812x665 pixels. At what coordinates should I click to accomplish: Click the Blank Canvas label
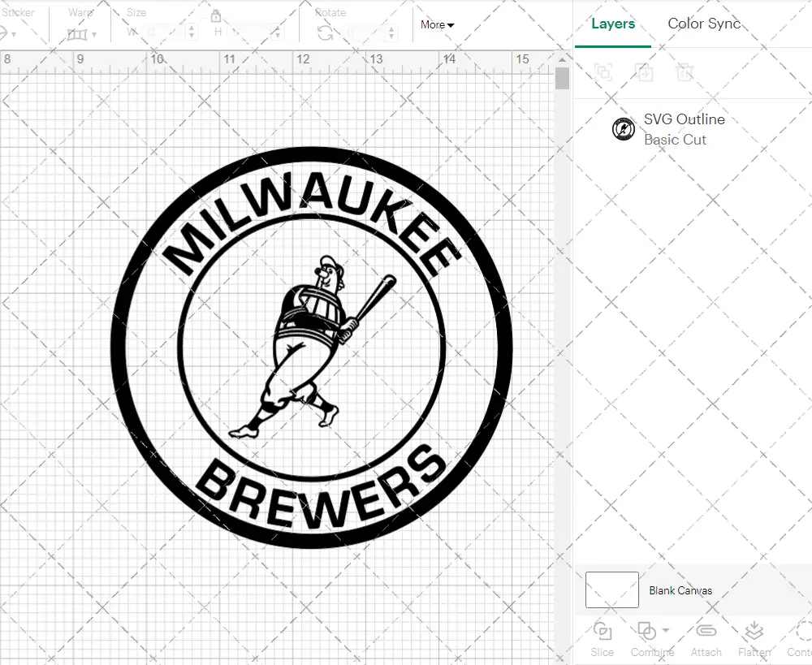pos(680,590)
